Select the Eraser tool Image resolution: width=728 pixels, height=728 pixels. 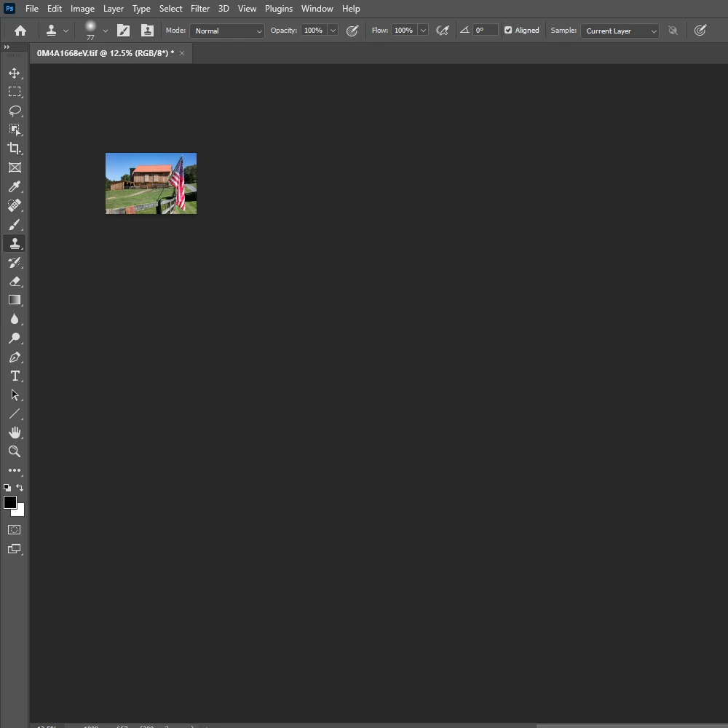tap(15, 281)
